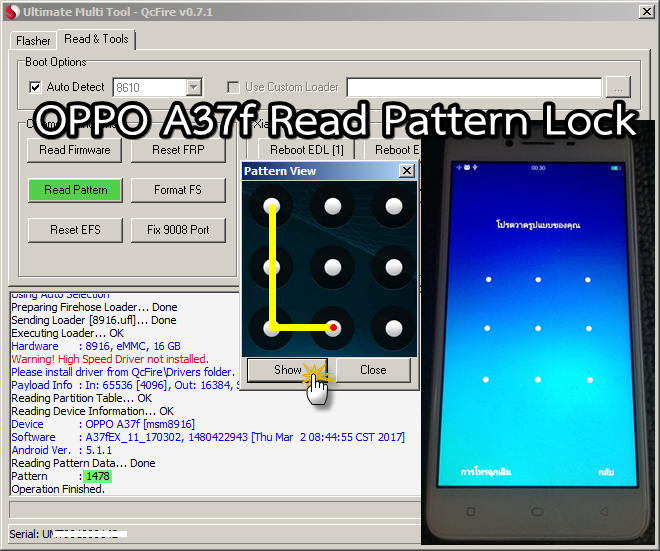Tap the emergency call text on the phone
This screenshot has width=660, height=551.
tap(486, 472)
